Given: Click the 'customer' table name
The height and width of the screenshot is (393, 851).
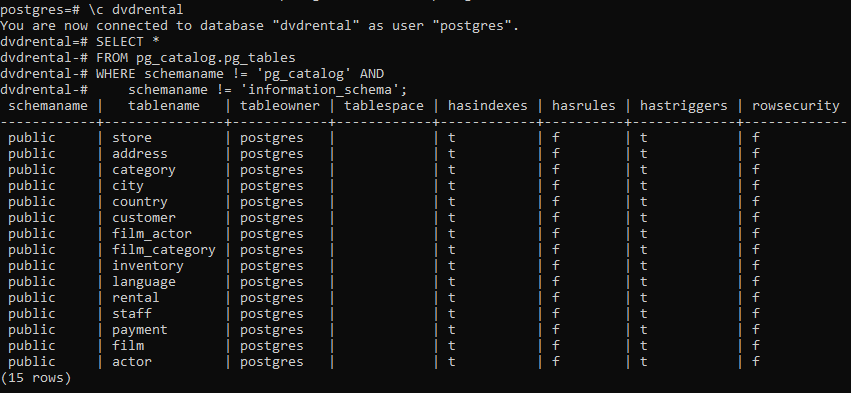Looking at the screenshot, I should click(x=144, y=218).
